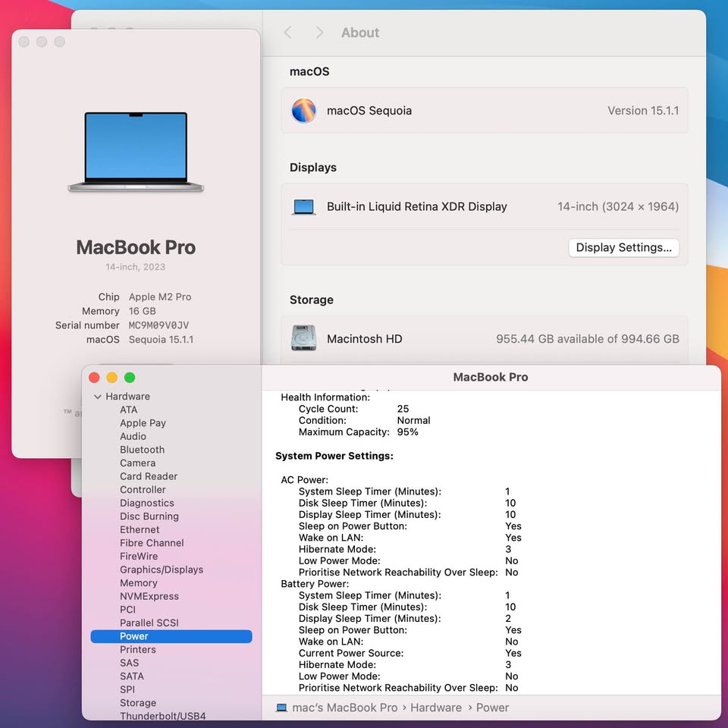Select Diagnostics in sidebar
Screen dimensions: 728x728
point(146,503)
